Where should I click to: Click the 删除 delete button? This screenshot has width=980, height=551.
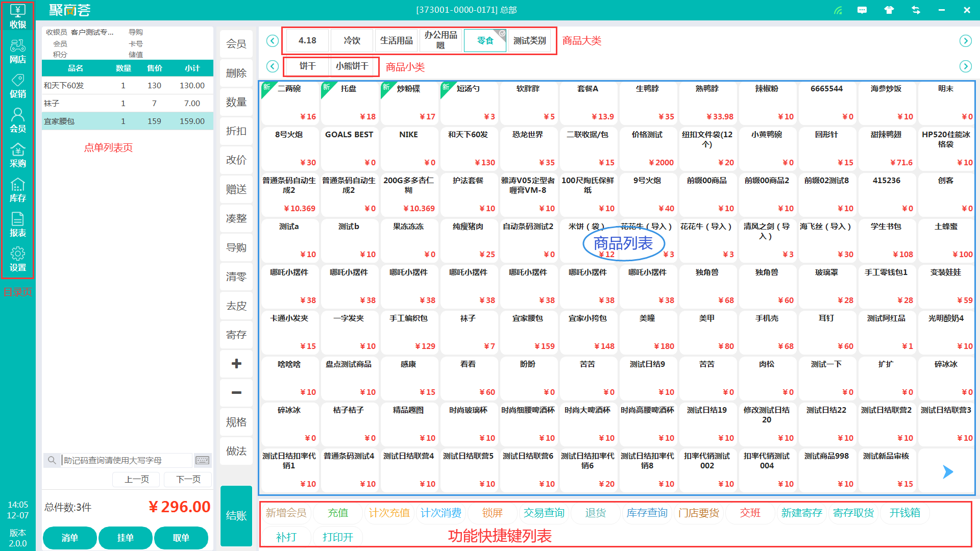pos(236,73)
